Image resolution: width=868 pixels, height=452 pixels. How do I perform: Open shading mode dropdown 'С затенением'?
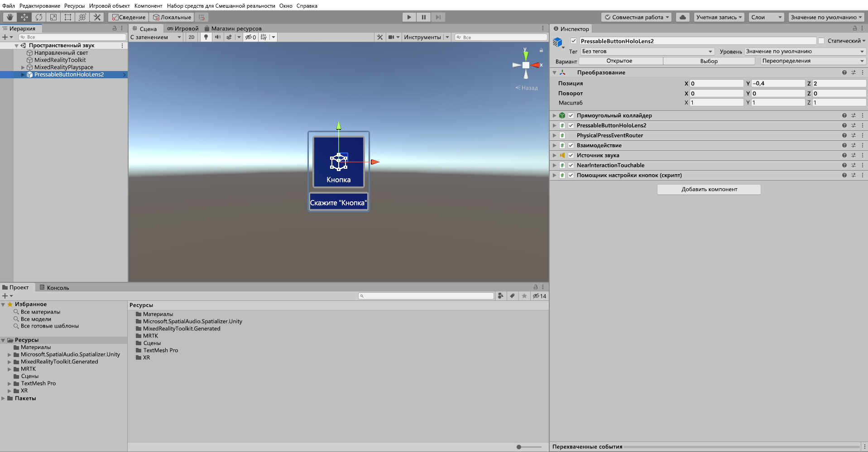pos(156,37)
